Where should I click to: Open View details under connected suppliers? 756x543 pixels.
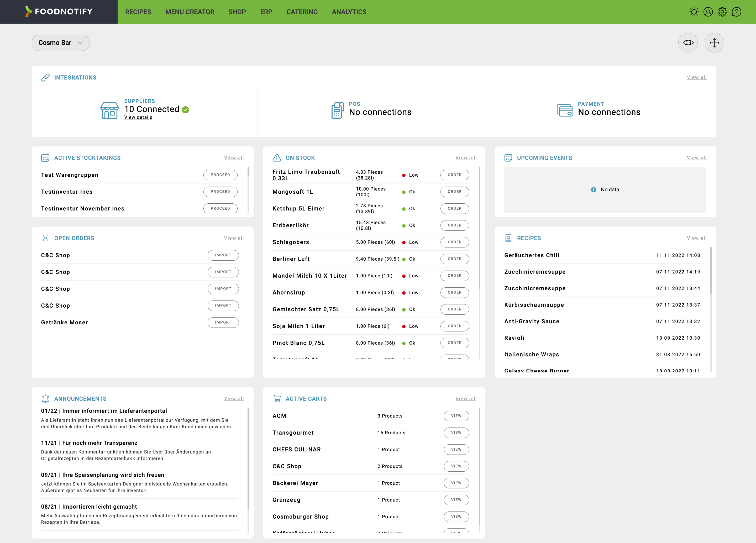click(x=138, y=117)
